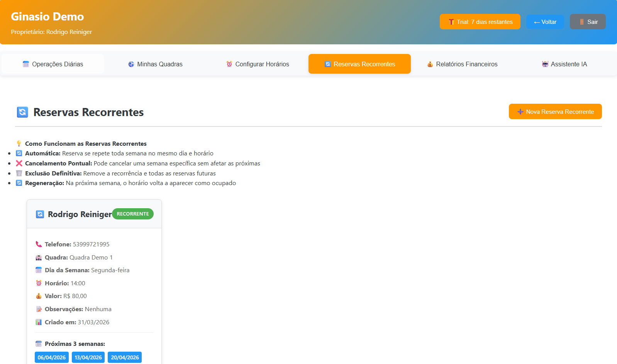
Task: Click the refresh icon beside Reservas Recorrentes heading
Action: coord(22,112)
